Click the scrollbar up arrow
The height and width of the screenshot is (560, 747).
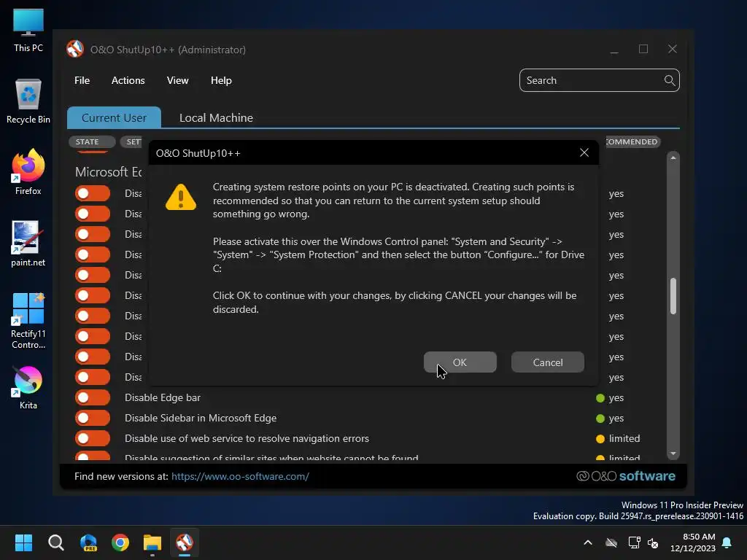click(x=673, y=157)
